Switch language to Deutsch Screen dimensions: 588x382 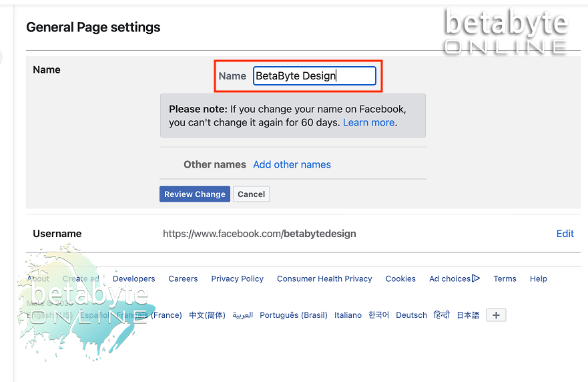411,315
